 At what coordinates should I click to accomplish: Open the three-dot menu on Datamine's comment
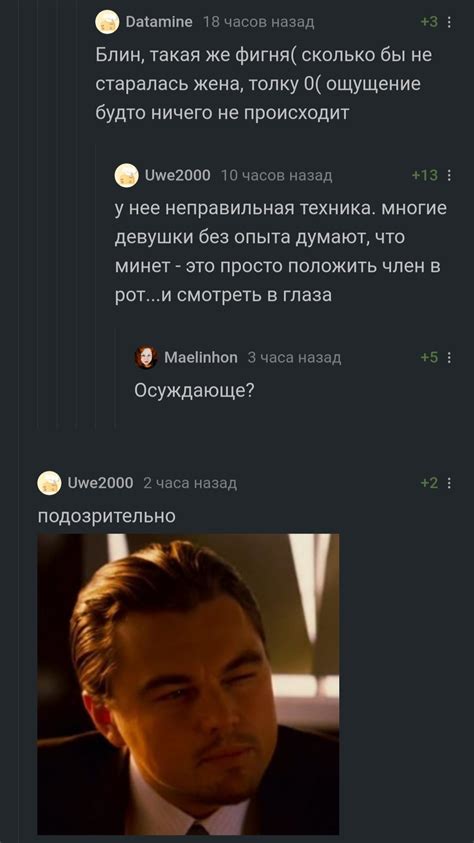449,22
